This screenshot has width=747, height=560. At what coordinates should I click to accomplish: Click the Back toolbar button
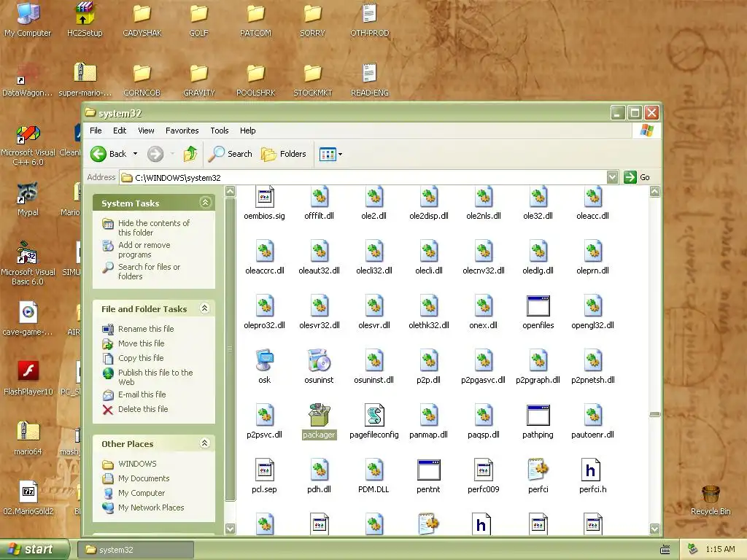[x=109, y=154]
